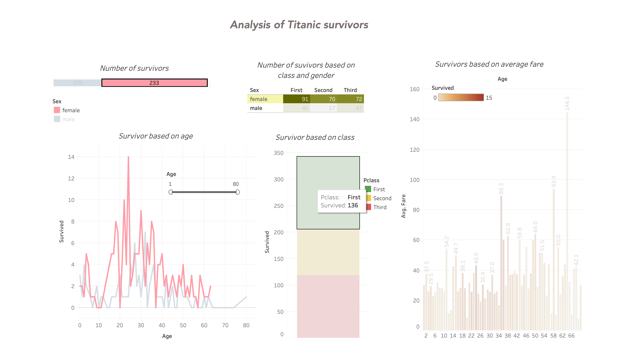Click the female pink legend swatch
Viewport: 626px width, 364px height.
pyautogui.click(x=57, y=110)
